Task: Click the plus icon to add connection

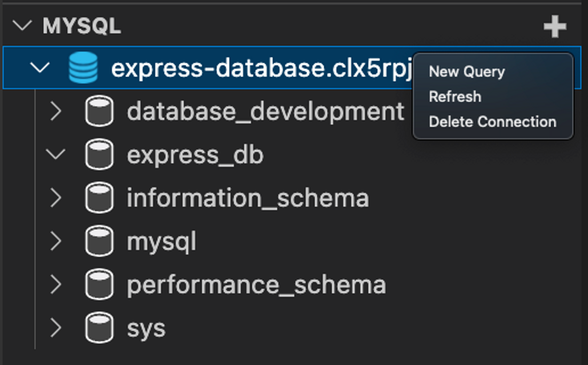Action: coord(554,26)
